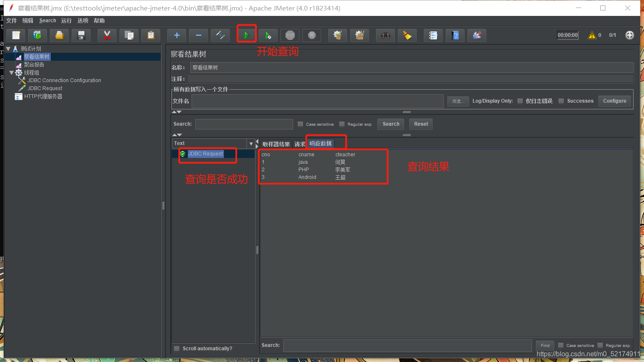Image resolution: width=644 pixels, height=362 pixels.
Task: Open the 编辑 menu
Action: [x=28, y=21]
